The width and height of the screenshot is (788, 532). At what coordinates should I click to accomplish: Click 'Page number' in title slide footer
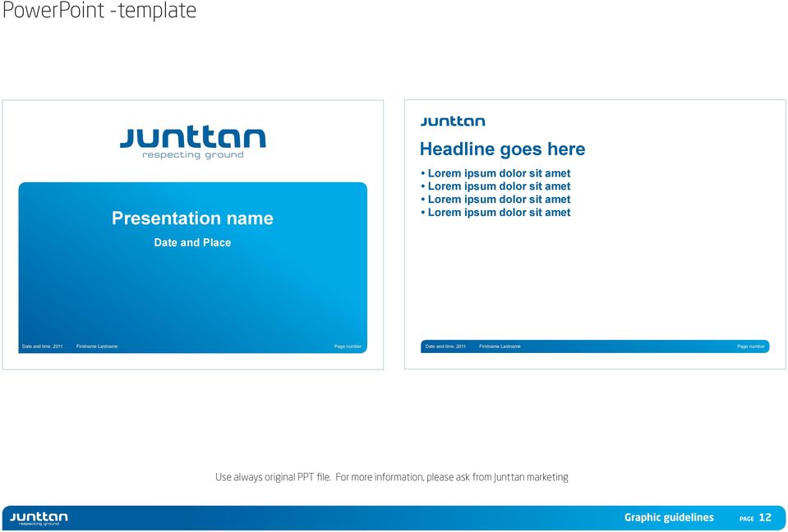348,346
